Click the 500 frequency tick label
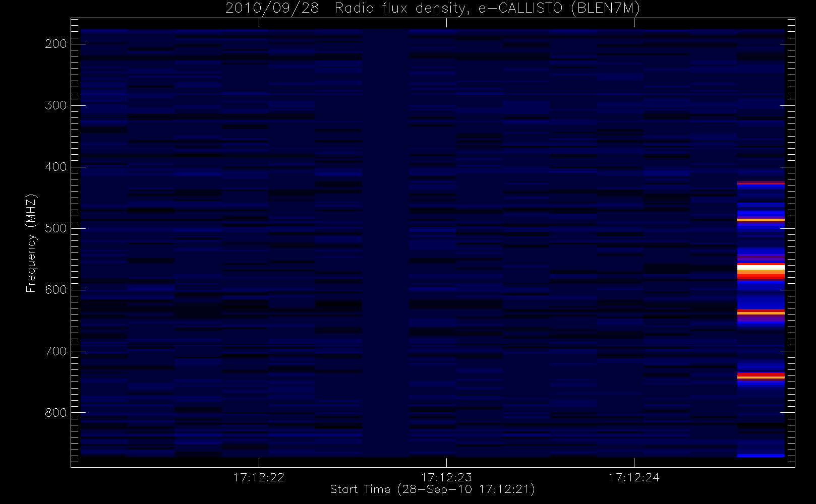The image size is (816, 504). click(55, 228)
